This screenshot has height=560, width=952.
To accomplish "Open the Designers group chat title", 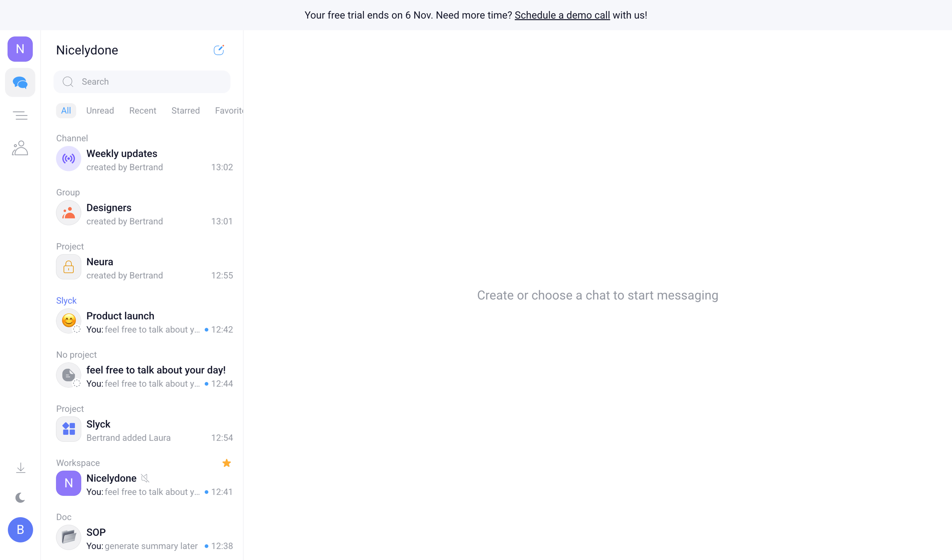I will click(x=109, y=208).
